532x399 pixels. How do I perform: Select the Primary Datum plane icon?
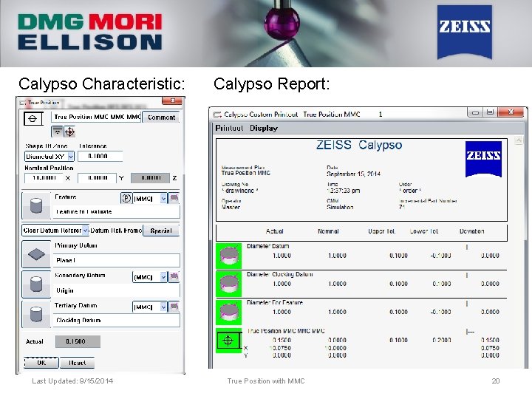click(x=36, y=254)
